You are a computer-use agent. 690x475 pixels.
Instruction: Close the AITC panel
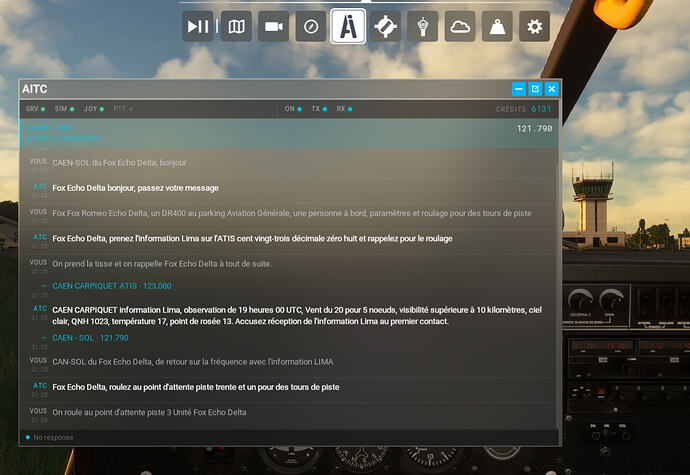point(551,89)
